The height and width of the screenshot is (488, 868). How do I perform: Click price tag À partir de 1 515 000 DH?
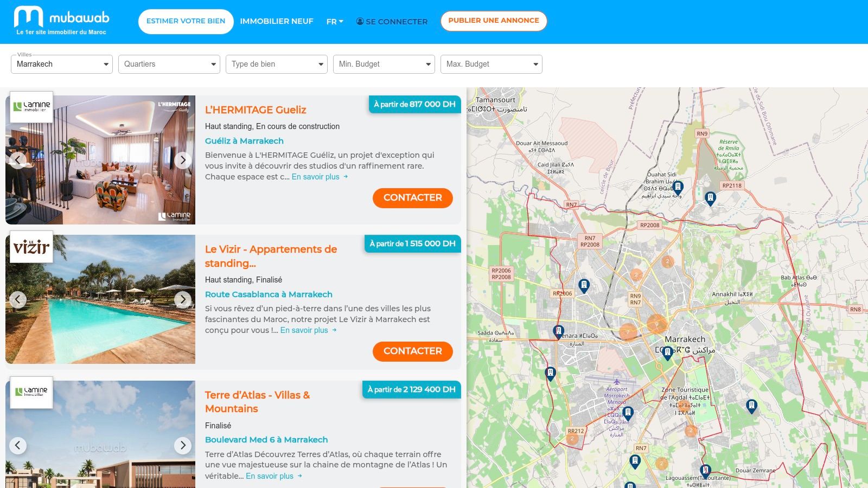coord(412,243)
